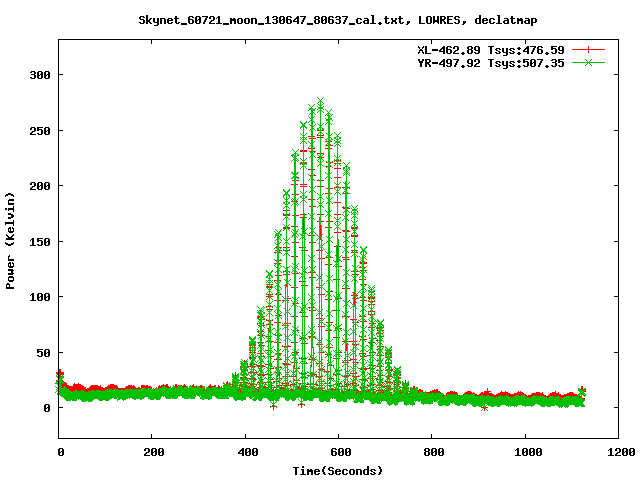The width and height of the screenshot is (640, 480).
Task: Click the red XL legend line sample
Action: point(588,50)
